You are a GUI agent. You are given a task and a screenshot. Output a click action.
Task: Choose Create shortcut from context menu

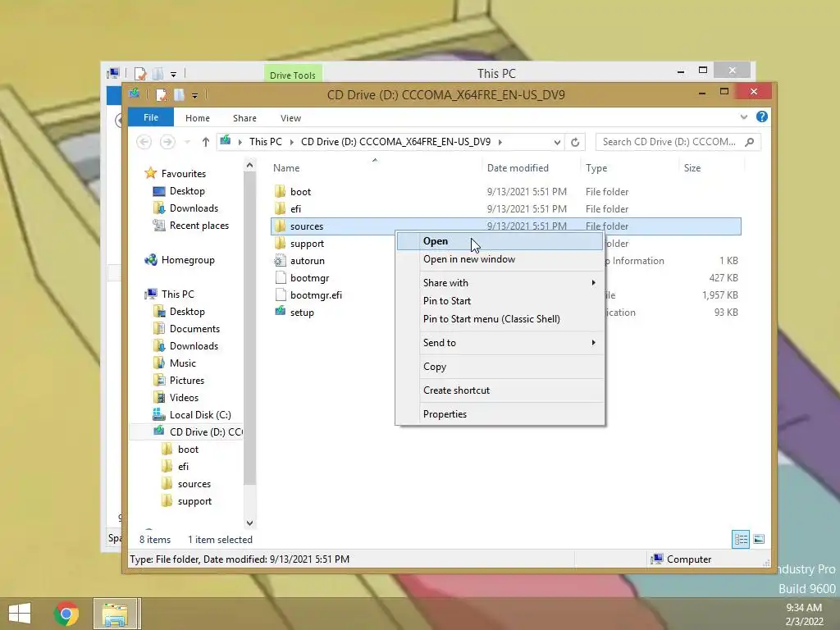(x=500, y=390)
